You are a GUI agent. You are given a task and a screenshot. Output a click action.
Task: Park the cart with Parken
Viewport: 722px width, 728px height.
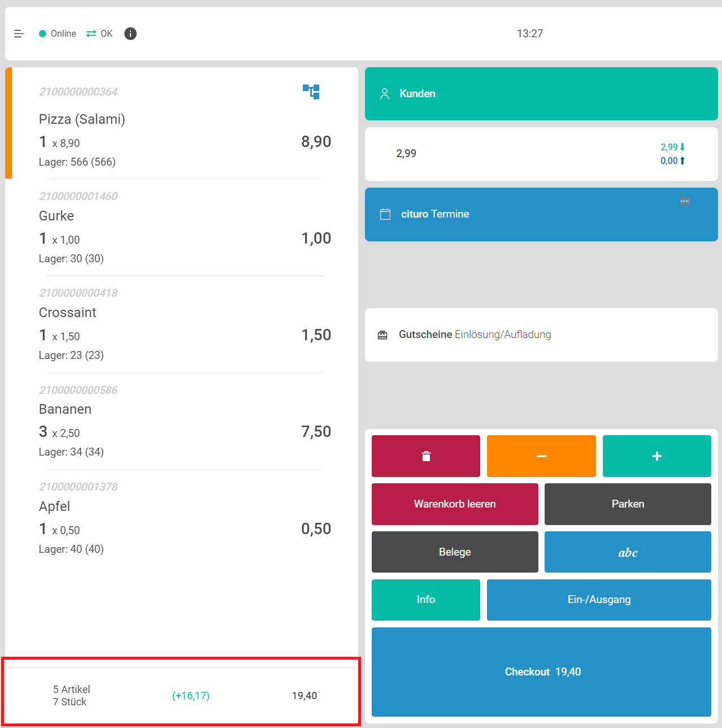click(627, 504)
